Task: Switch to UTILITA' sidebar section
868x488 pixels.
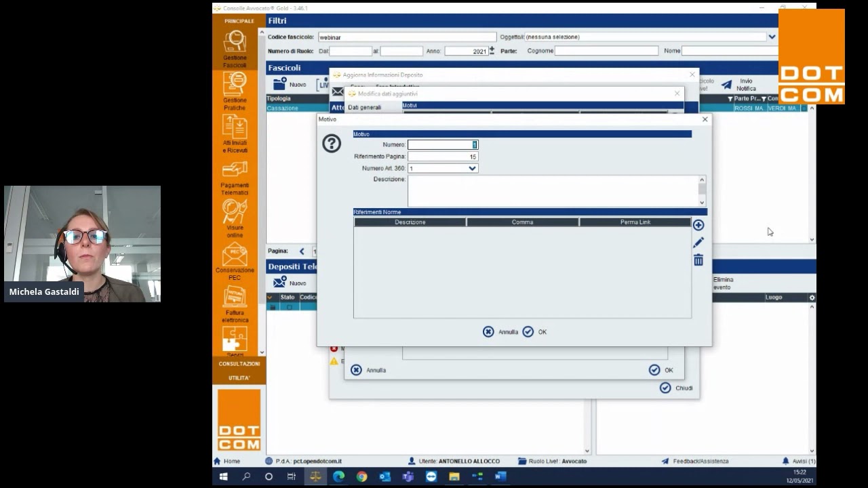Action: point(239,378)
